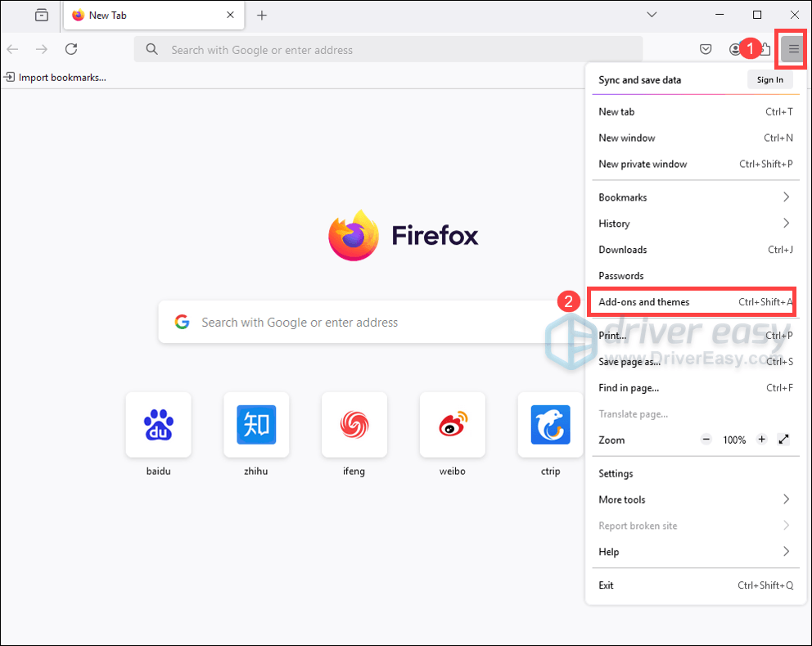Click the Google logo in page search box

pyautogui.click(x=182, y=322)
